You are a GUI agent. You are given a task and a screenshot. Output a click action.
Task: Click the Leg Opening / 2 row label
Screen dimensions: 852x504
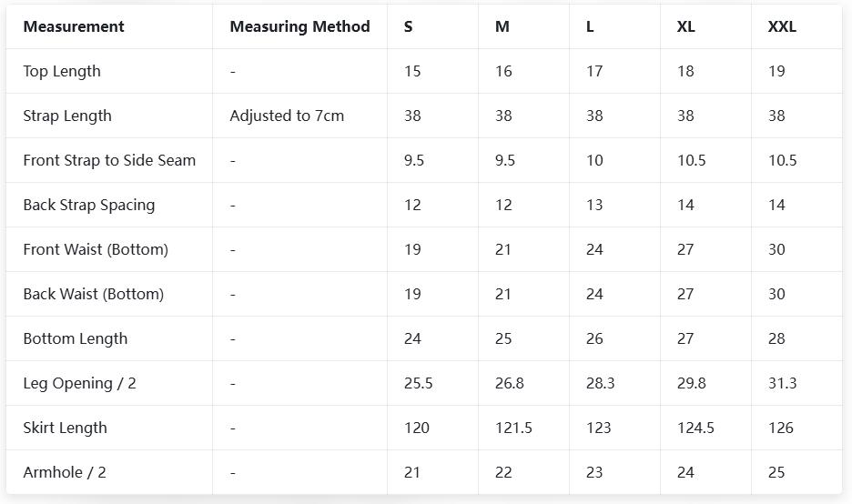click(80, 383)
